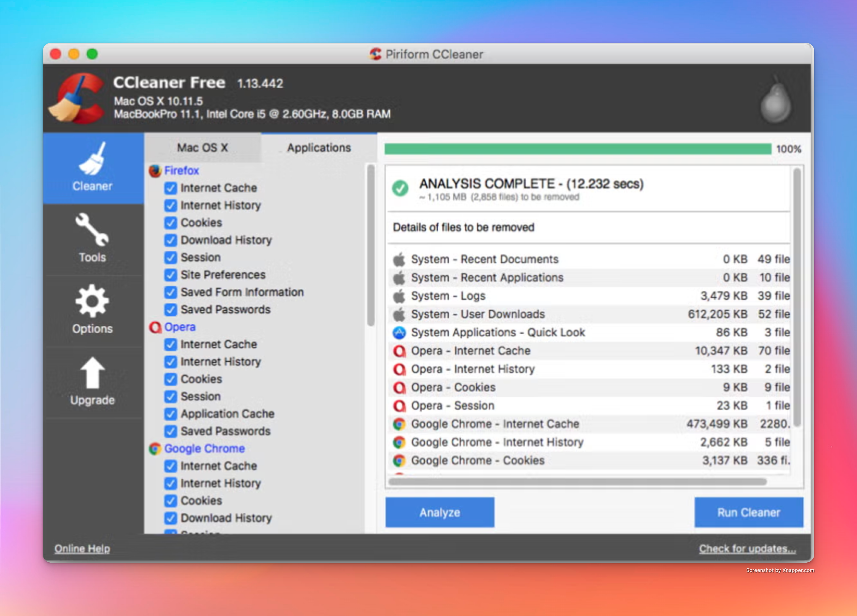
Task: Select the Applications tab
Action: point(319,148)
